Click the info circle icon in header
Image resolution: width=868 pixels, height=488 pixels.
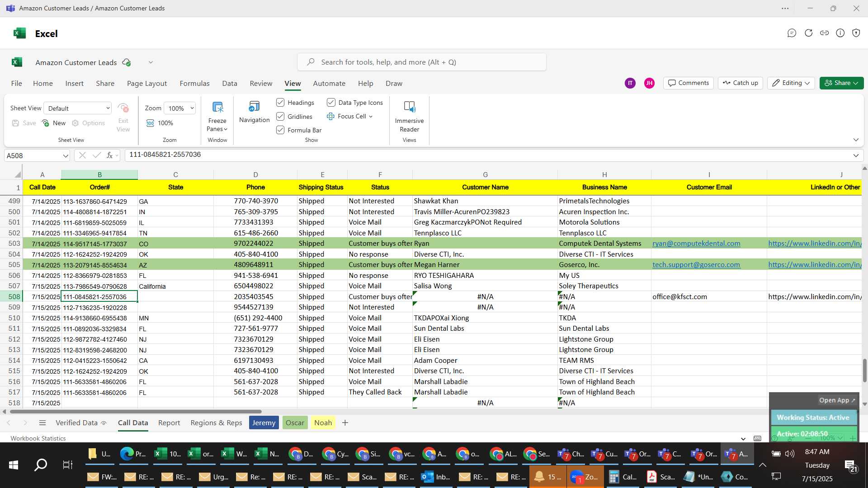[x=840, y=33]
